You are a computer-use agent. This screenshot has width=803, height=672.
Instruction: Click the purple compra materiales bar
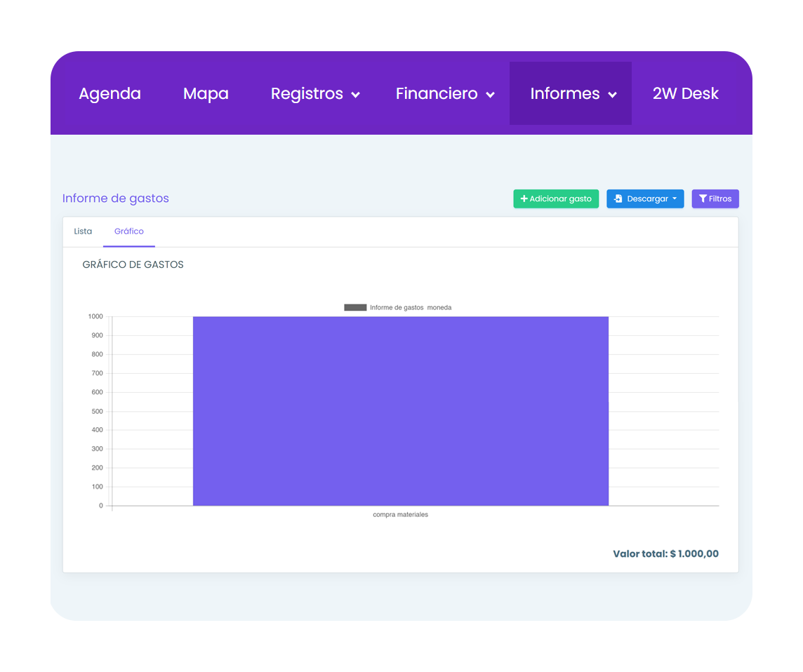400,410
